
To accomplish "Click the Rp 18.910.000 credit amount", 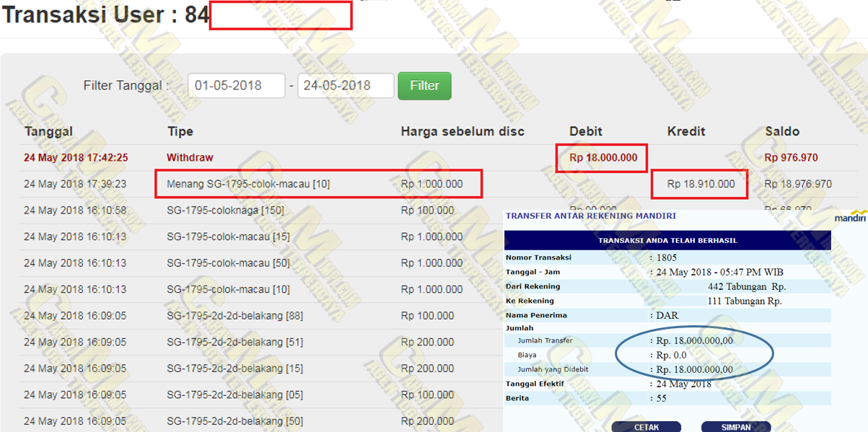I will (x=701, y=185).
